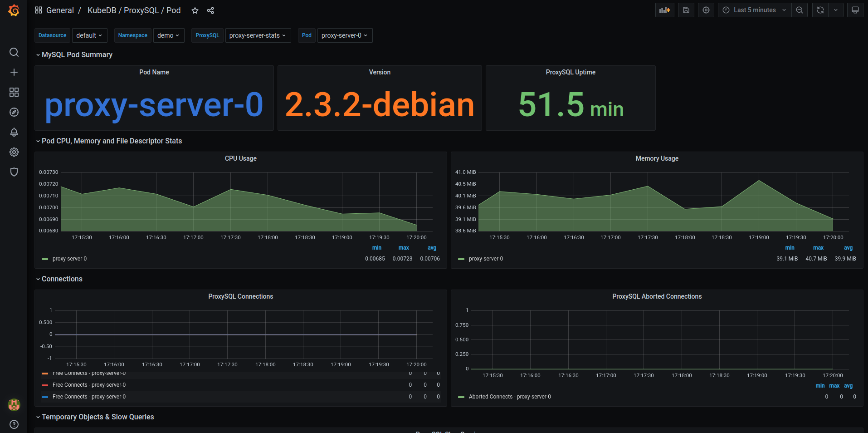Open the Pod Name panel title menu
Viewport: 868px width, 433px height.
click(x=154, y=72)
